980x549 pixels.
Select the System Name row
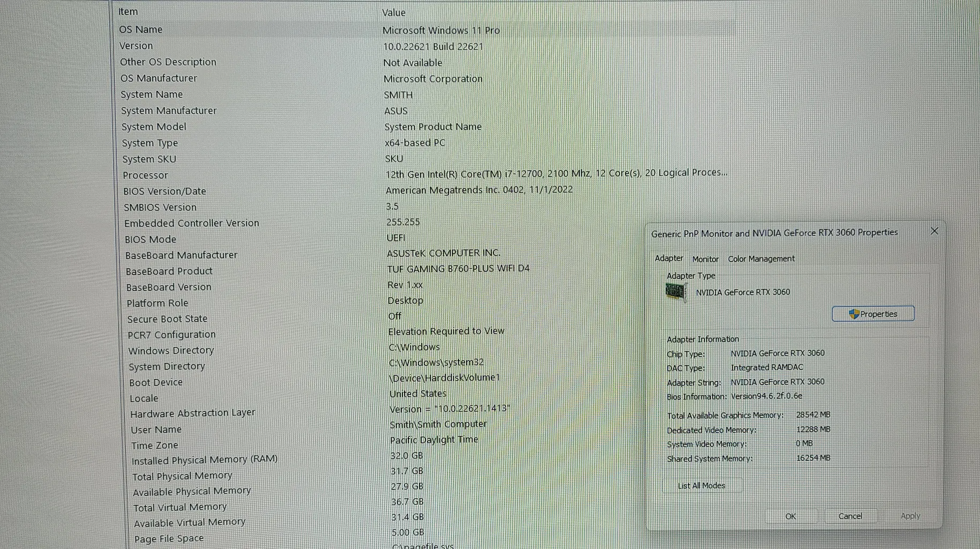pyautogui.click(x=152, y=94)
